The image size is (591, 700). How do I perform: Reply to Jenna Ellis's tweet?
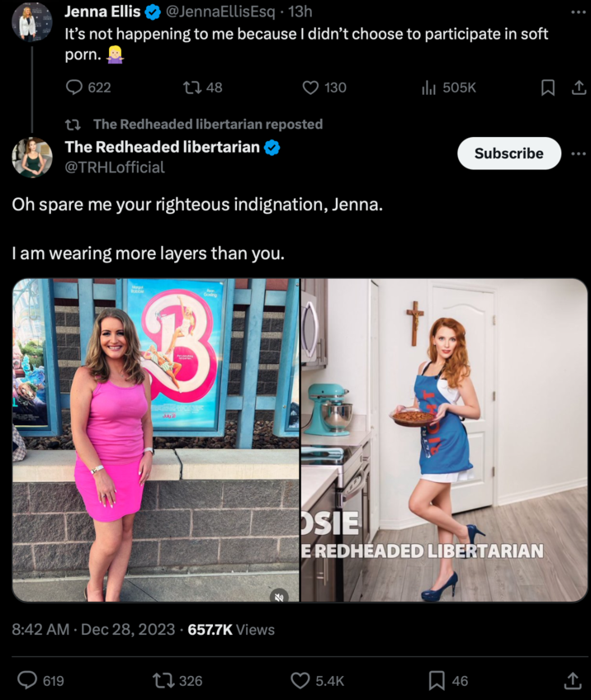pos(74,87)
